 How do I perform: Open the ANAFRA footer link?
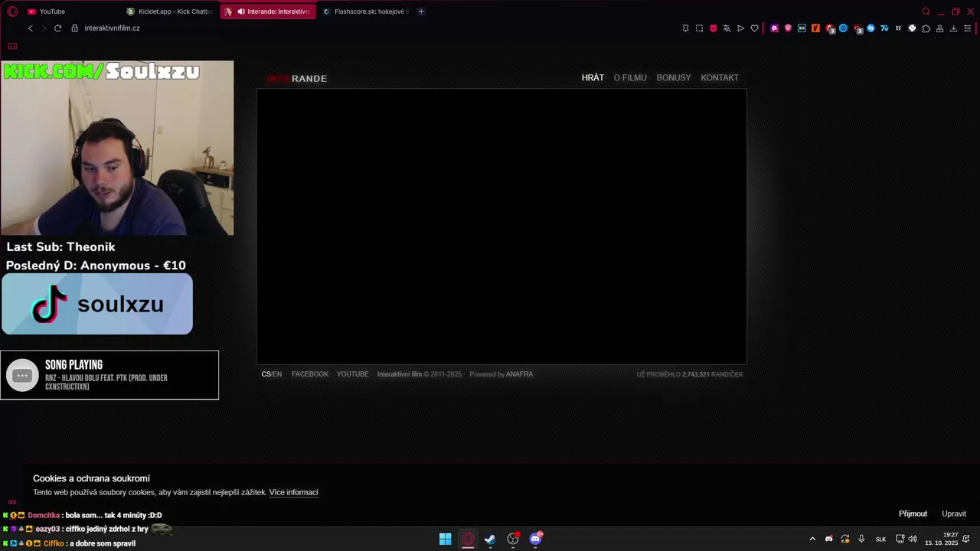519,374
